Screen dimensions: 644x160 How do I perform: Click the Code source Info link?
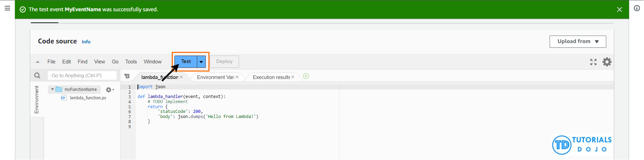point(86,42)
